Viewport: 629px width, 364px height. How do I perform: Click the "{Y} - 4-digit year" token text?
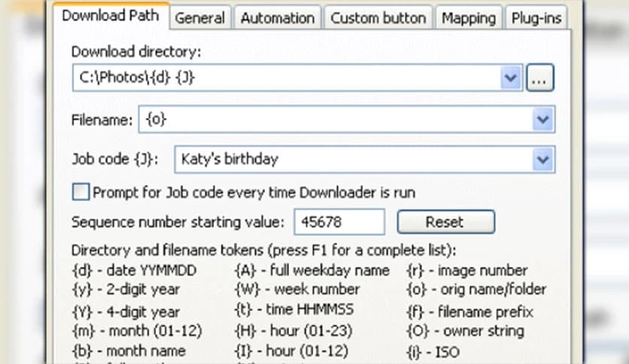pyautogui.click(x=126, y=312)
